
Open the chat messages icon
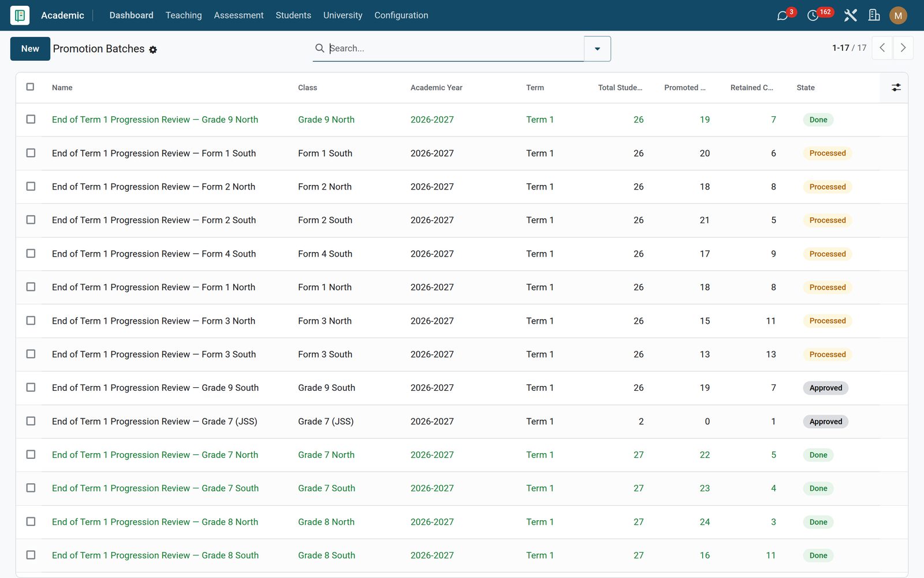pyautogui.click(x=783, y=16)
